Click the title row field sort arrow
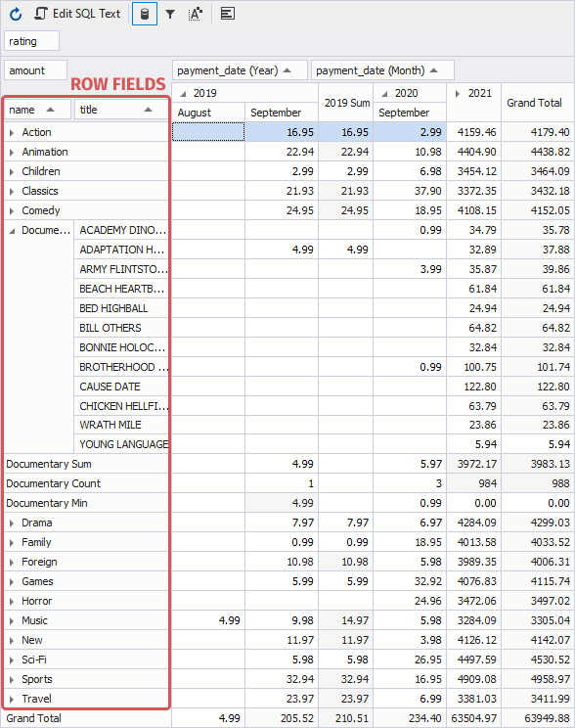 148,110
